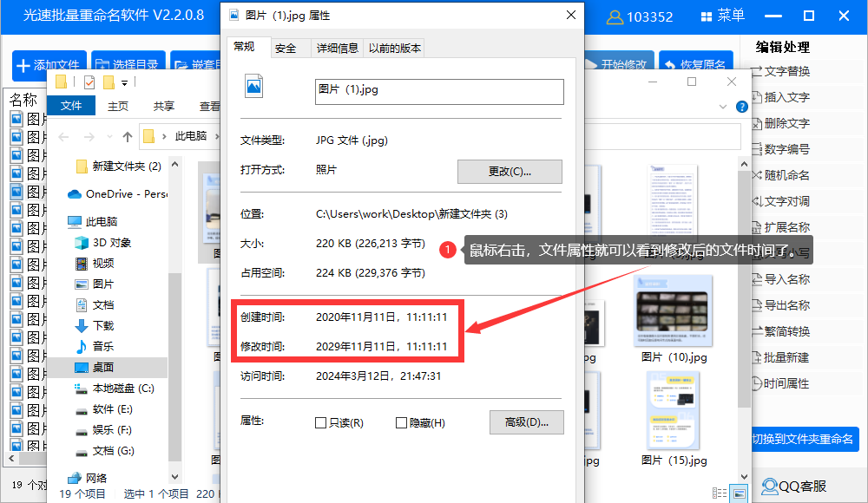
Task: Open Explorer help question mark icon
Action: 742,107
